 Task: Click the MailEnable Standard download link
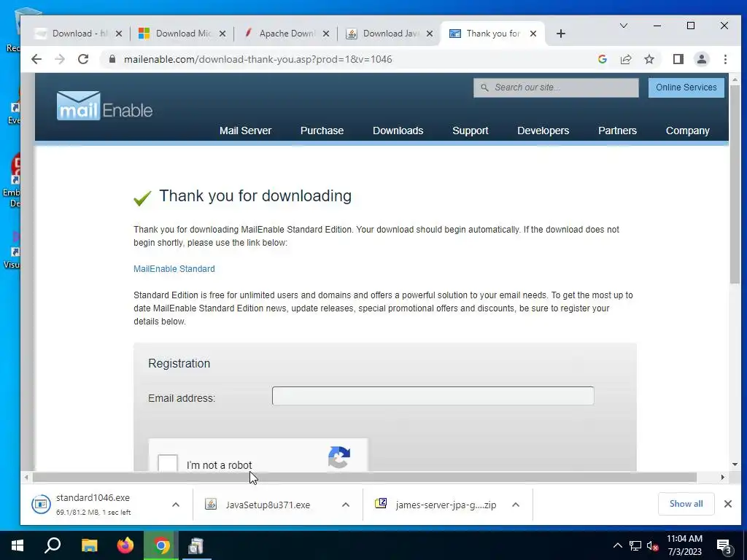174,269
